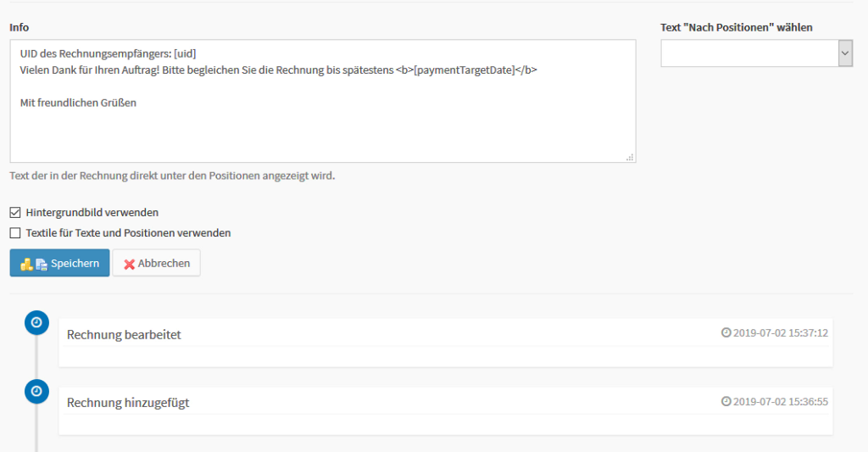Place cursor on "Mit freundlichen Grüßen" line
This screenshot has height=452, width=868.
78,103
